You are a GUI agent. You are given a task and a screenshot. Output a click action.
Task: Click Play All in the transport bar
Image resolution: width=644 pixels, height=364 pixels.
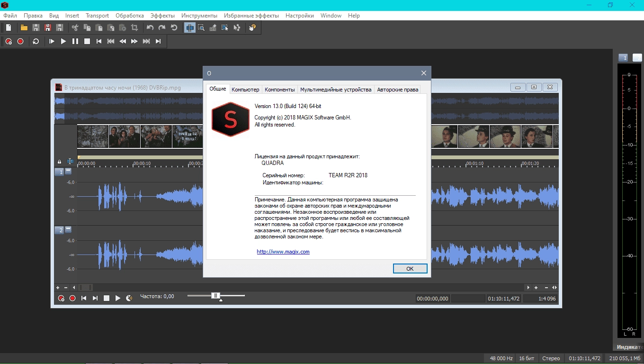(x=52, y=41)
